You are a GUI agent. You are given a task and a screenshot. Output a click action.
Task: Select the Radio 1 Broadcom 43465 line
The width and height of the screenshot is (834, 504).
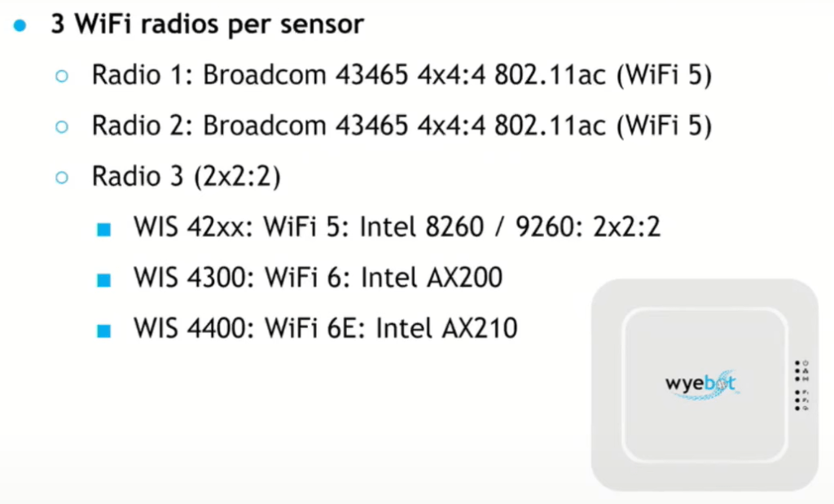tap(402, 76)
